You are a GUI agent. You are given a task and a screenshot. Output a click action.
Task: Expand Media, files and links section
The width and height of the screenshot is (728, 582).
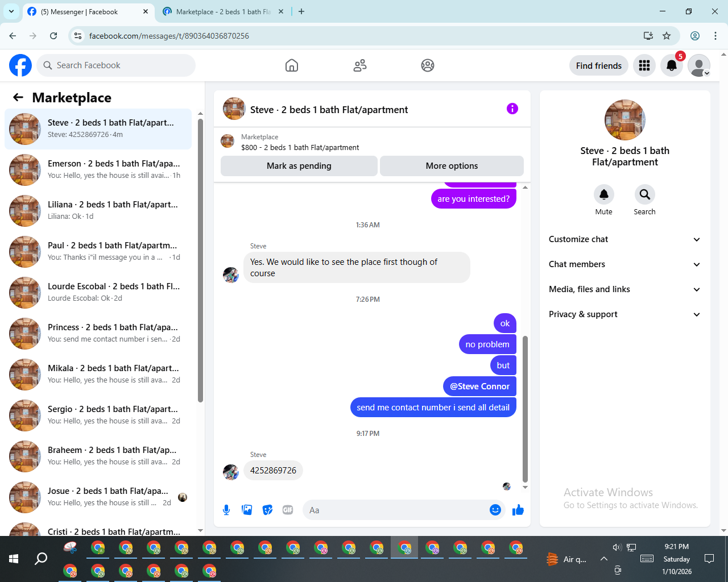coord(624,289)
